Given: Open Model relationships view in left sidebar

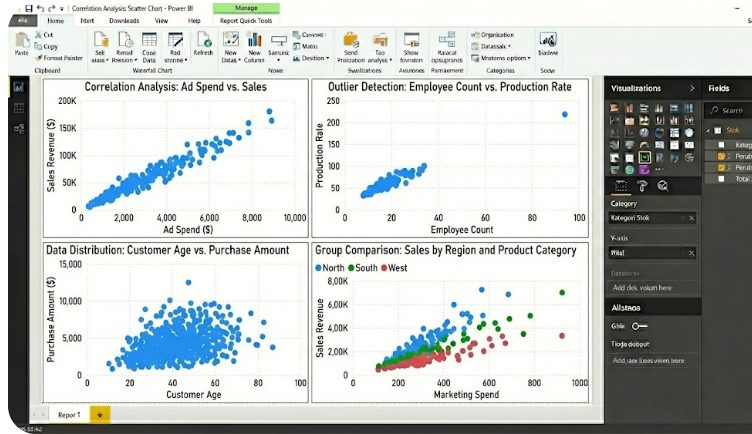Looking at the screenshot, I should pyautogui.click(x=18, y=130).
